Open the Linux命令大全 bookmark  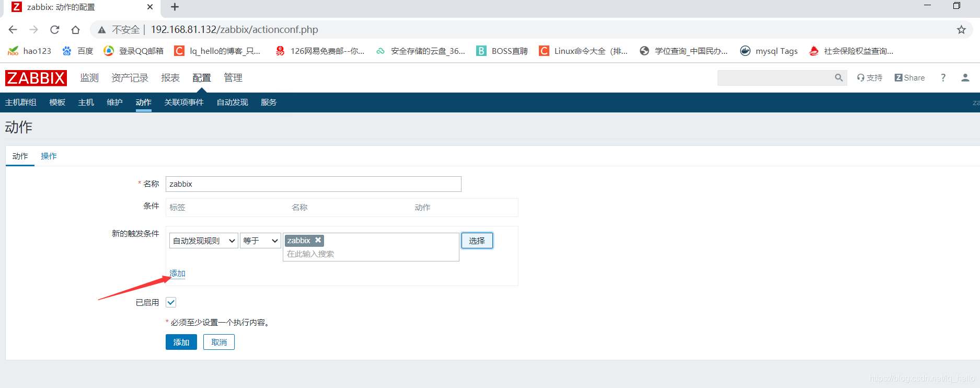pyautogui.click(x=584, y=51)
